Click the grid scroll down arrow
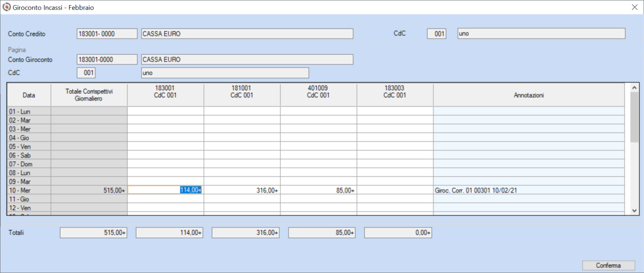Image resolution: width=644 pixels, height=273 pixels. pos(634,210)
